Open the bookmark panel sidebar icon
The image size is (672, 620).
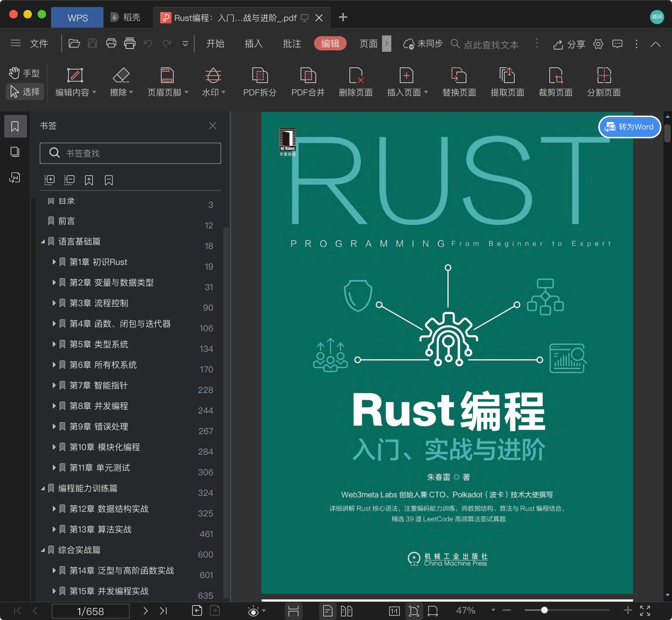coord(15,126)
